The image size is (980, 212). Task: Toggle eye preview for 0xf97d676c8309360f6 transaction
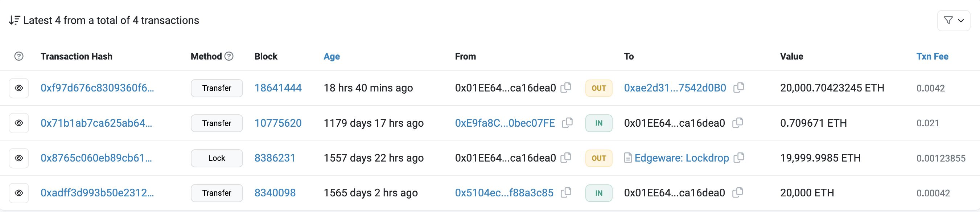18,88
